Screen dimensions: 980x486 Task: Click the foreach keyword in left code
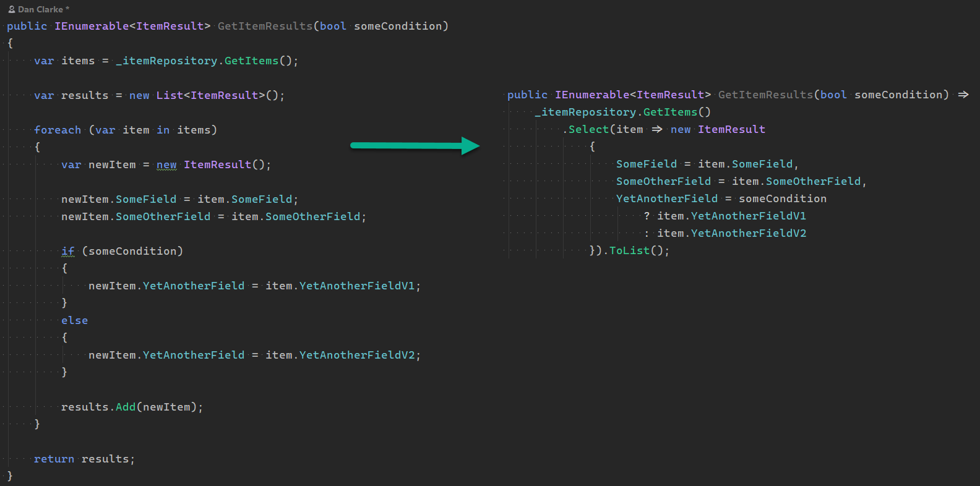coord(58,130)
